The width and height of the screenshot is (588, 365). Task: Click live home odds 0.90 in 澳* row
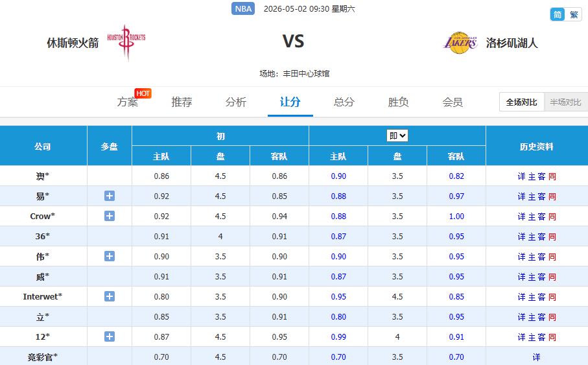click(x=338, y=176)
